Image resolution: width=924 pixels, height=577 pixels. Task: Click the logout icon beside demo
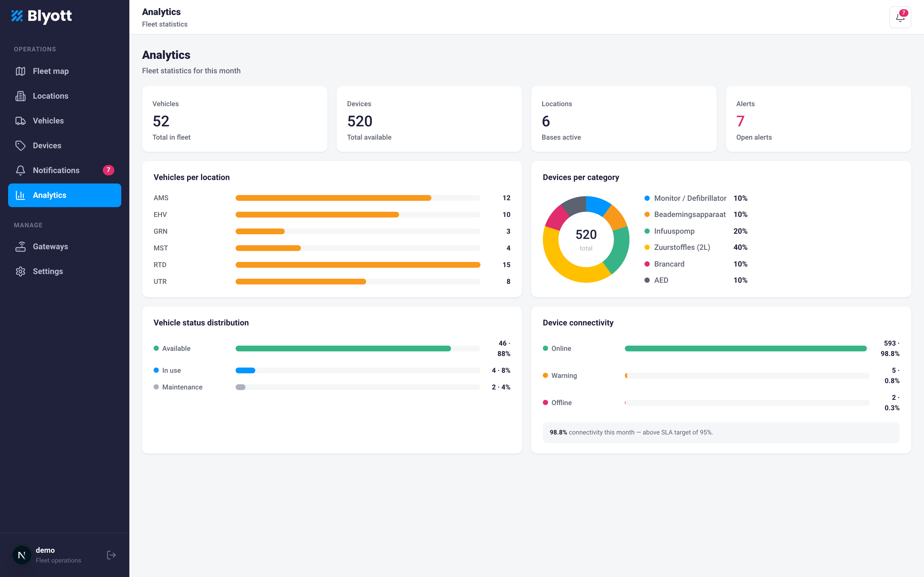pyautogui.click(x=111, y=555)
